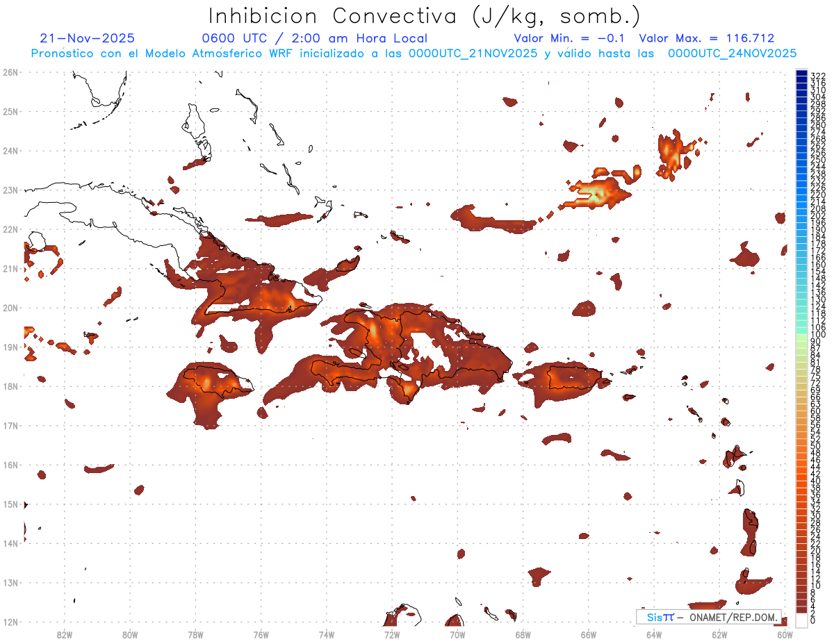Click the 60W longitude axis label
The height and width of the screenshot is (644, 834).
(785, 634)
